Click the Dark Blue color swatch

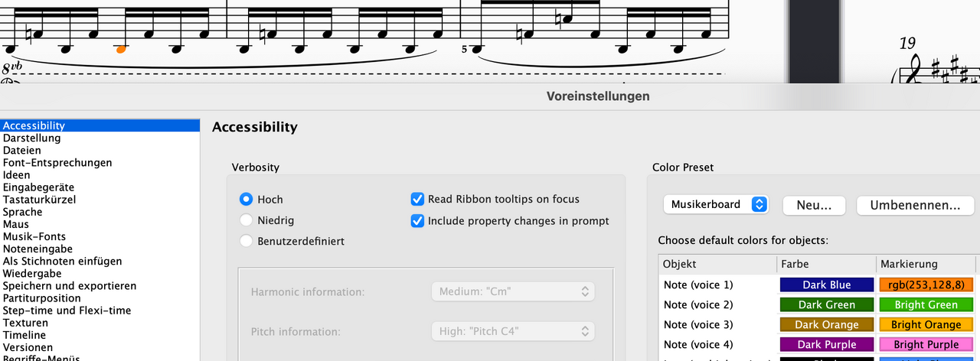pos(827,285)
